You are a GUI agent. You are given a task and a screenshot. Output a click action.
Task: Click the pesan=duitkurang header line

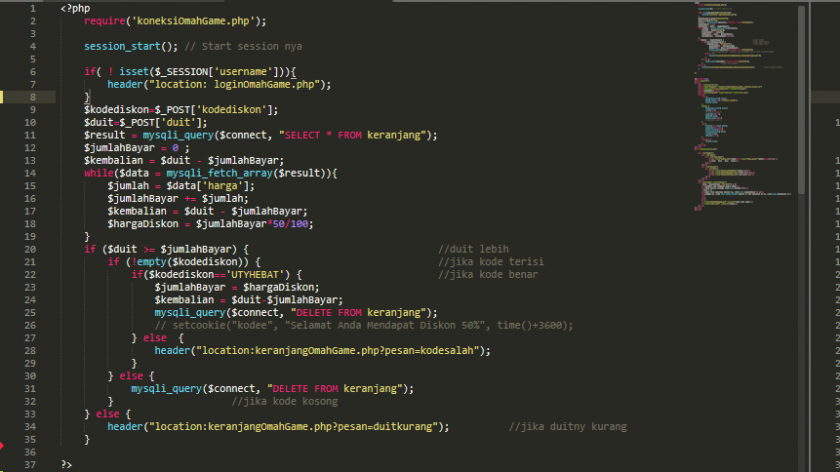point(278,427)
